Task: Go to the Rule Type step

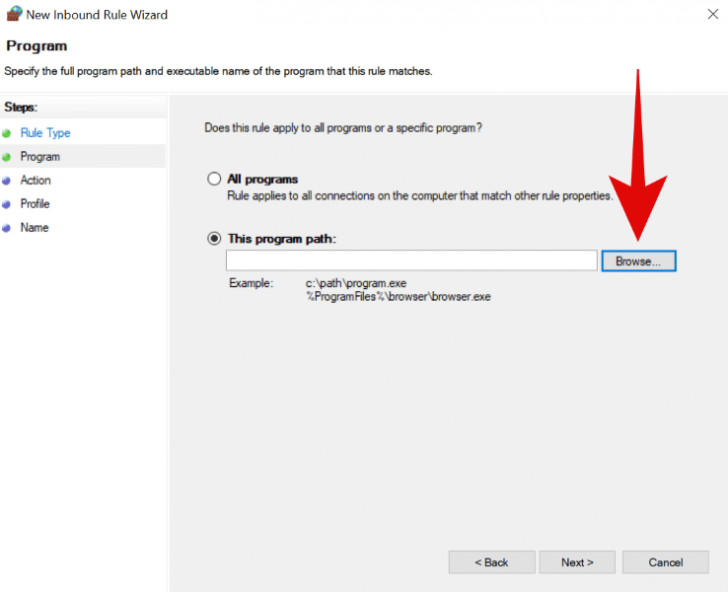Action: [45, 133]
